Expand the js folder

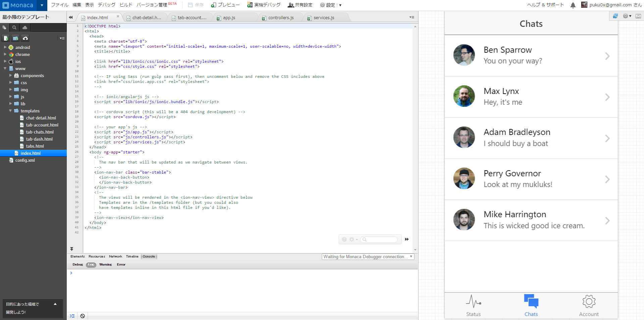click(x=10, y=97)
